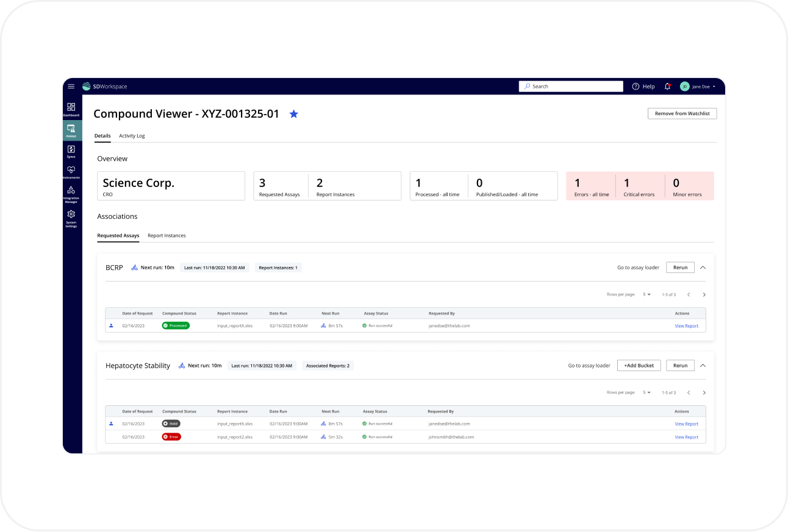Viewport: 788px width, 532px height.
Task: Go to previous page in BCRP table
Action: [x=689, y=295]
